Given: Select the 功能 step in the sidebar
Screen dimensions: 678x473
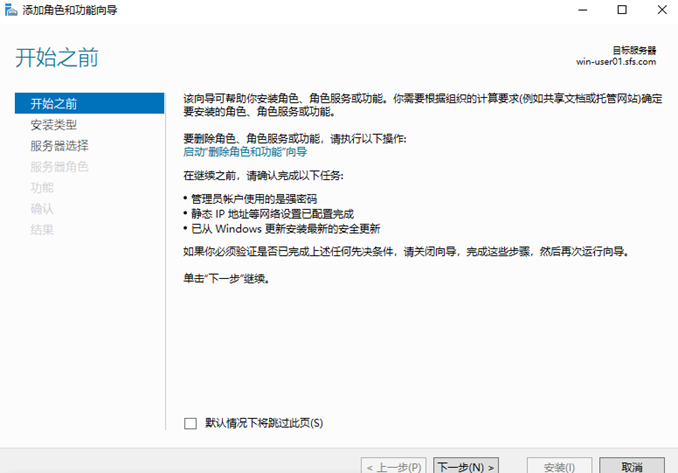Looking at the screenshot, I should tap(42, 188).
